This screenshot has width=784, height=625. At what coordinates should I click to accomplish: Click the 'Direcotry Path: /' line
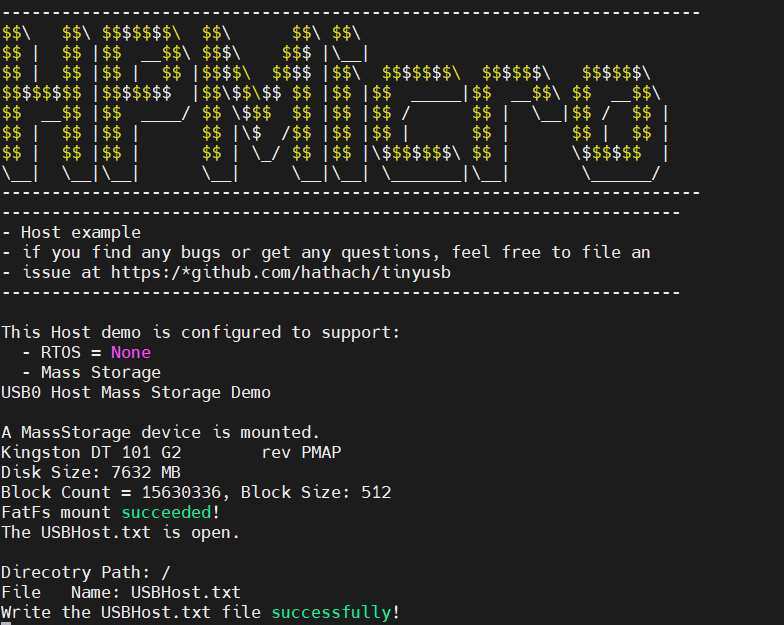(86, 572)
